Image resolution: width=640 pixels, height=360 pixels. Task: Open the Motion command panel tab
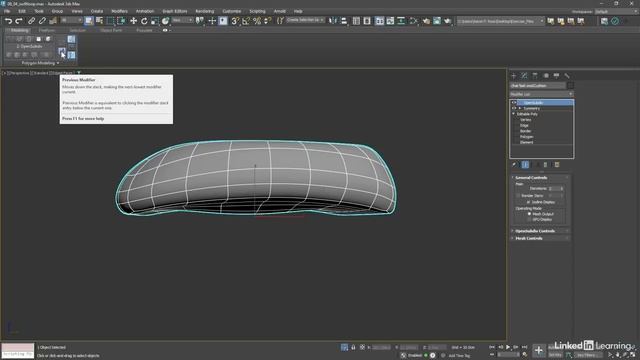(546, 76)
